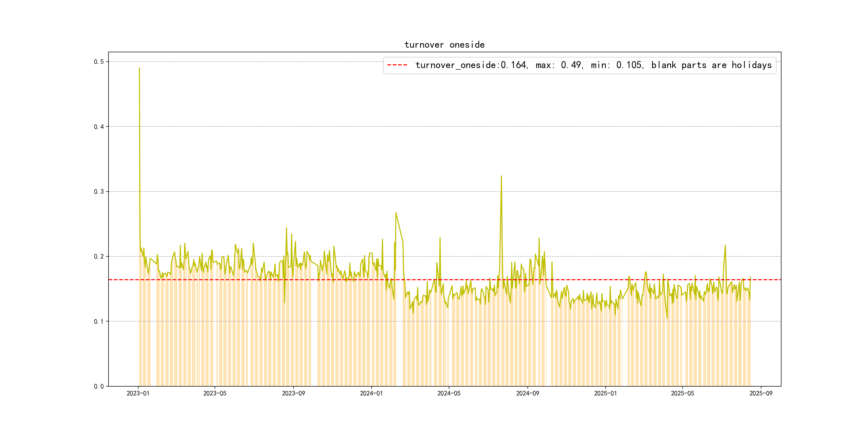This screenshot has width=868, height=434.
Task: Click the red dashed legend line sample
Action: (x=397, y=65)
